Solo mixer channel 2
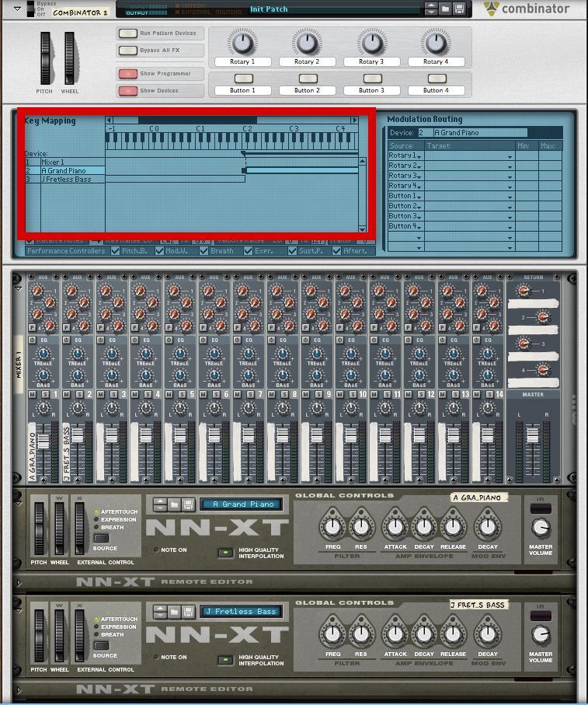The width and height of the screenshot is (588, 705). click(x=79, y=394)
